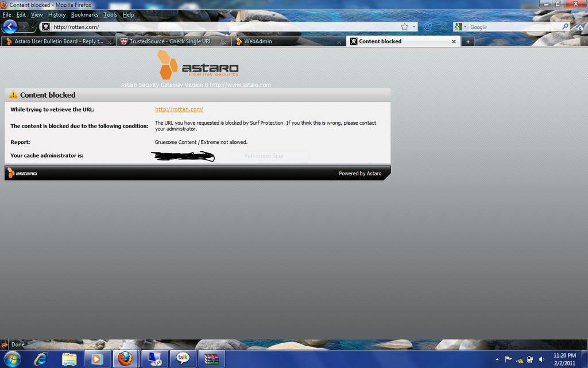Open Windows Explorer folder icon on taskbar
588x368 pixels.
[69, 359]
